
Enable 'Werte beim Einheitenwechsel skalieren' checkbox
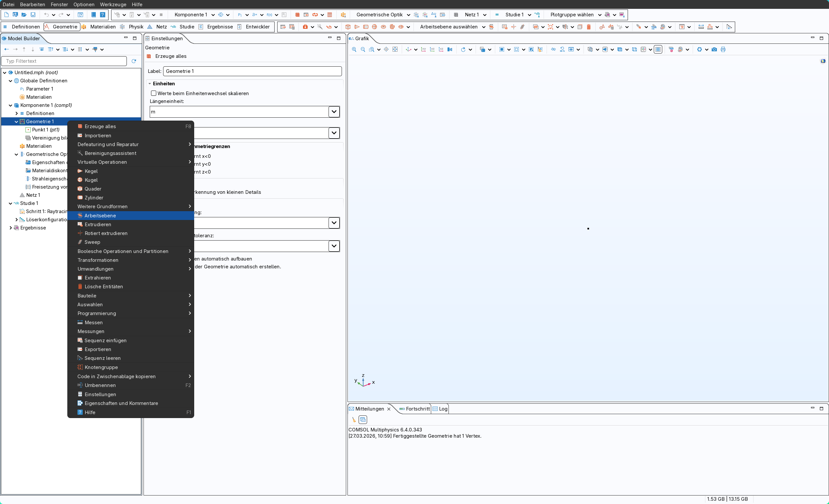point(154,93)
